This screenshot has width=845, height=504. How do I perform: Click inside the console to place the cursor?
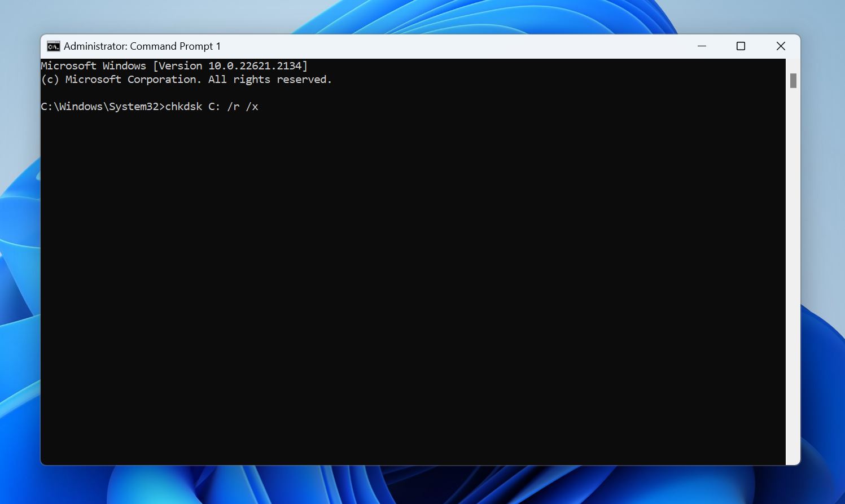click(395, 254)
